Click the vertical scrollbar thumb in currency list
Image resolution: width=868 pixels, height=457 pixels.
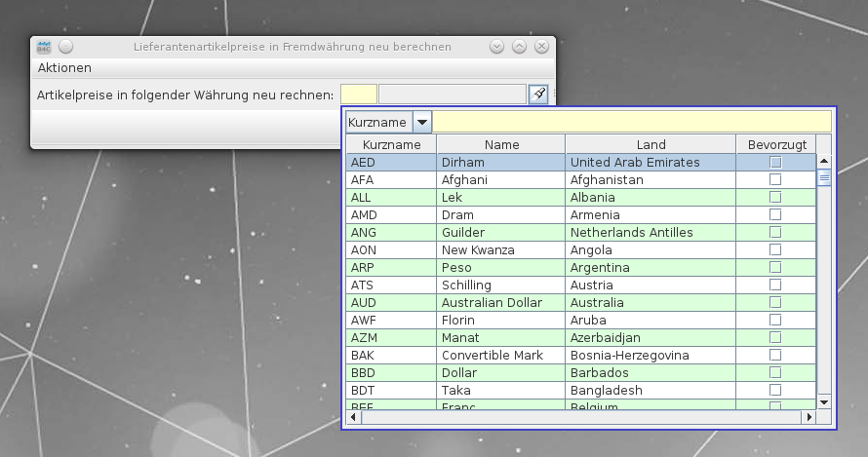(x=824, y=177)
